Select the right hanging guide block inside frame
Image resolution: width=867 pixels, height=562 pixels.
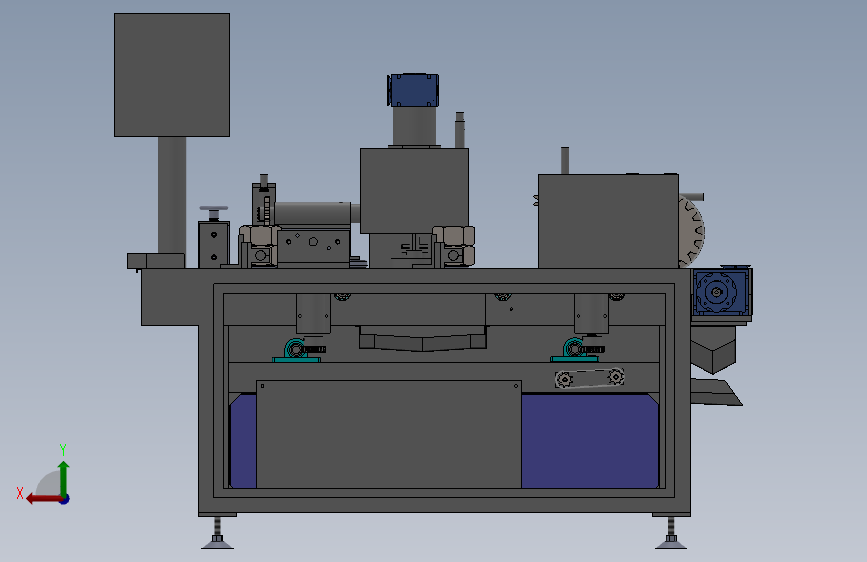(x=592, y=314)
